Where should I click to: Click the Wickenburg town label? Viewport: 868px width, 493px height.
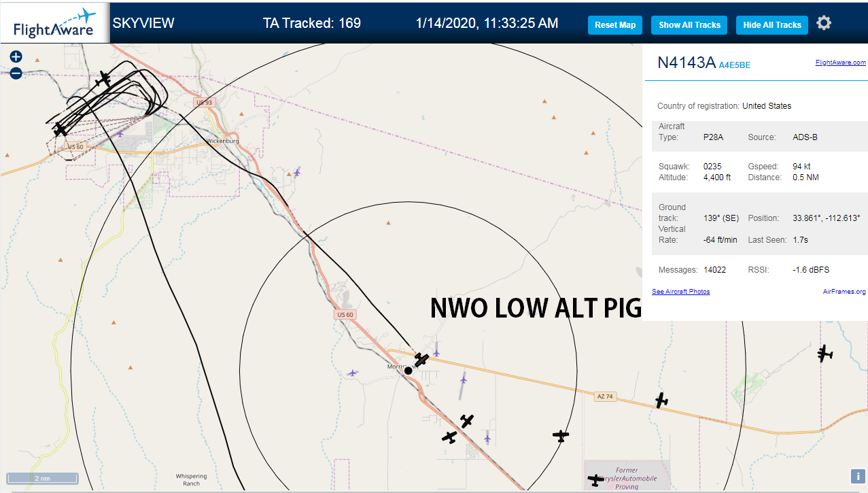(x=224, y=141)
